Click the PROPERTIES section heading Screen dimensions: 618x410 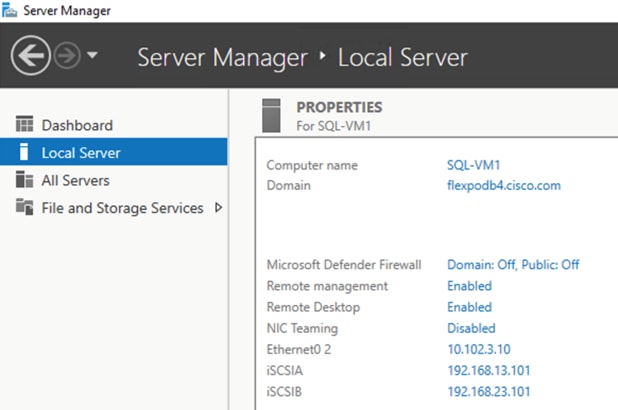pos(339,107)
